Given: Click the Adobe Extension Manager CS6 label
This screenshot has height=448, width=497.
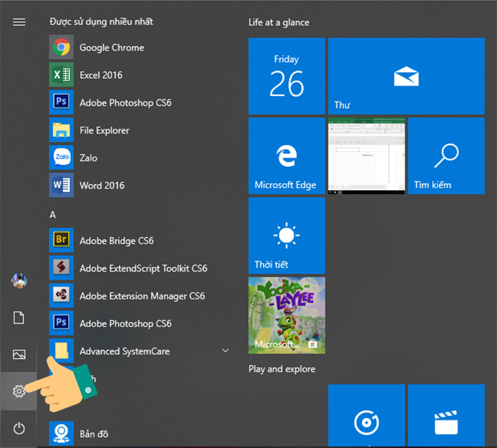Looking at the screenshot, I should tap(142, 296).
